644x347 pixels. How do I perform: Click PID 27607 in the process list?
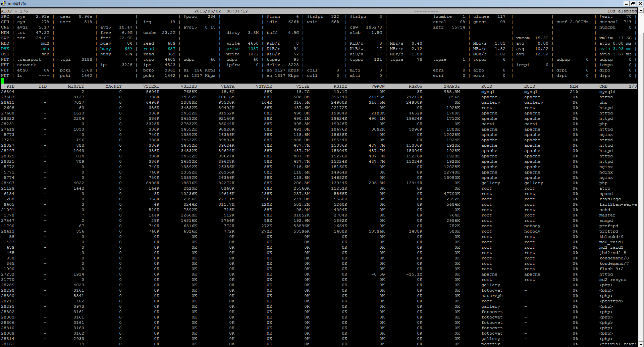[x=8, y=97]
